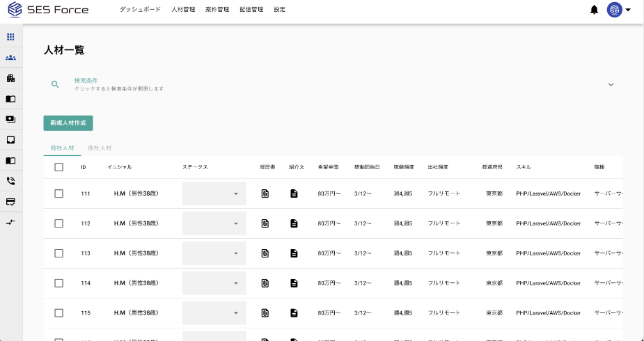This screenshot has height=341, width=644.
Task: Open resume file icon for ID 114
Action: pos(265,283)
